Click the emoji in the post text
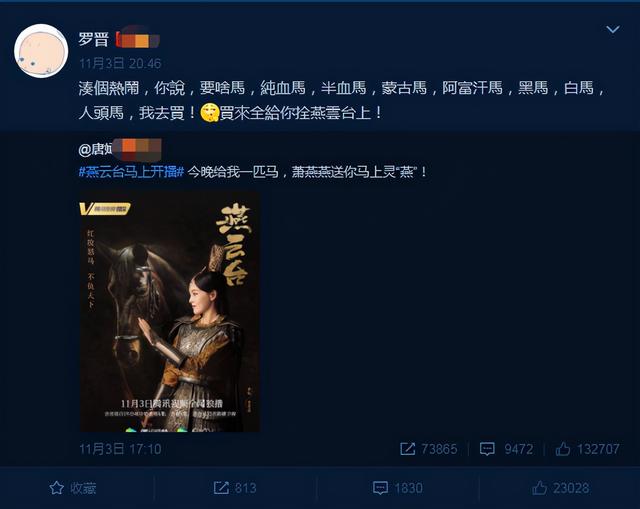The image size is (640, 509). 210,113
